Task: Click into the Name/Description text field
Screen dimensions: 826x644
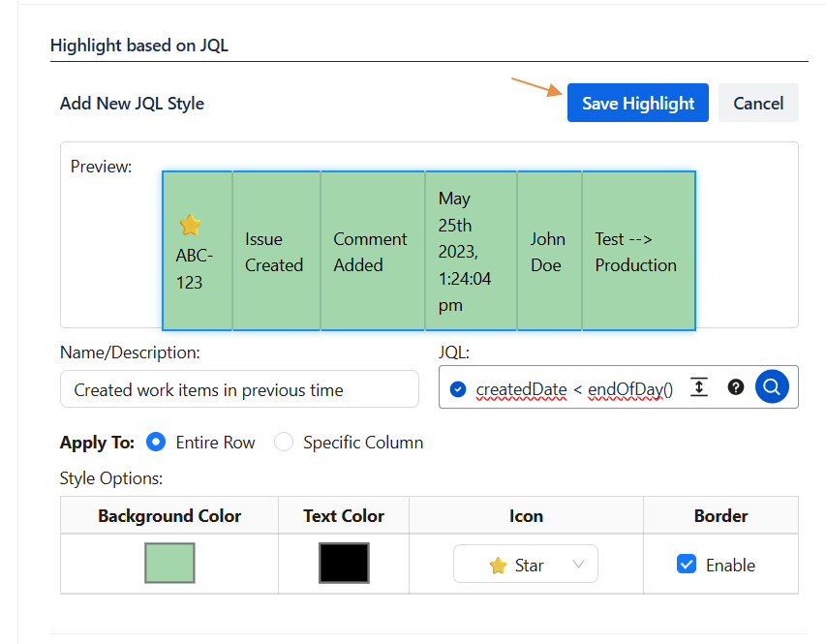Action: [239, 389]
